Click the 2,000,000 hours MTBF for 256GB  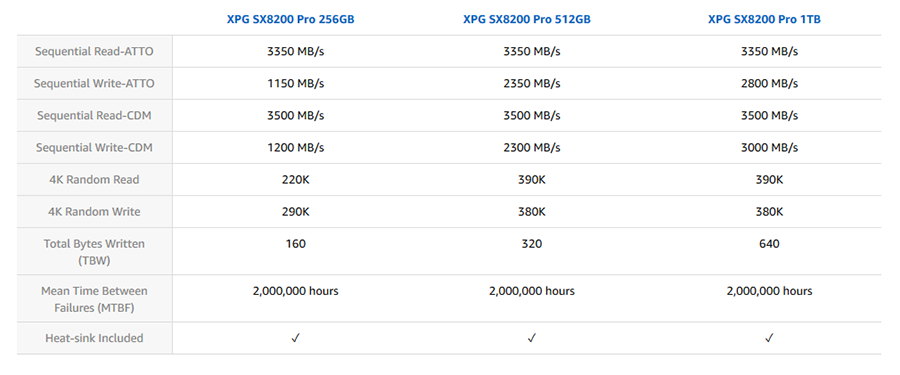point(296,291)
